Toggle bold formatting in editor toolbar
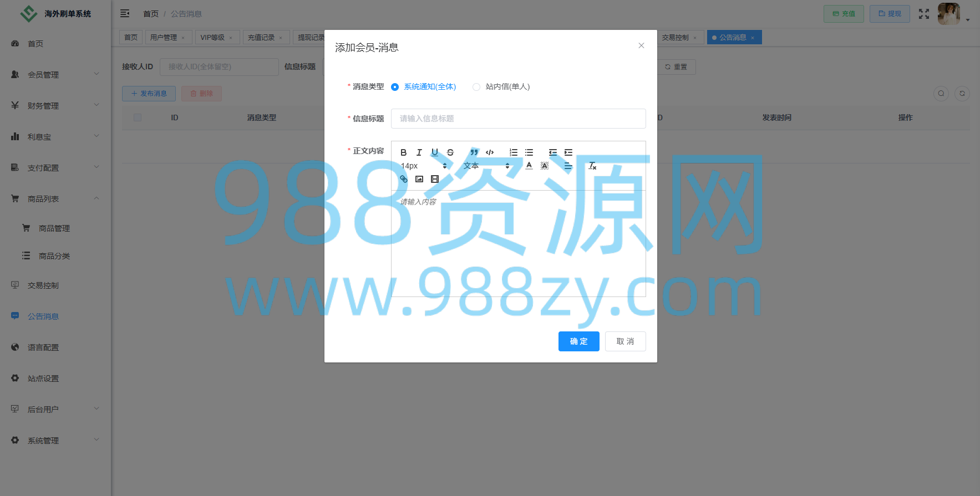The height and width of the screenshot is (496, 980). pos(404,152)
